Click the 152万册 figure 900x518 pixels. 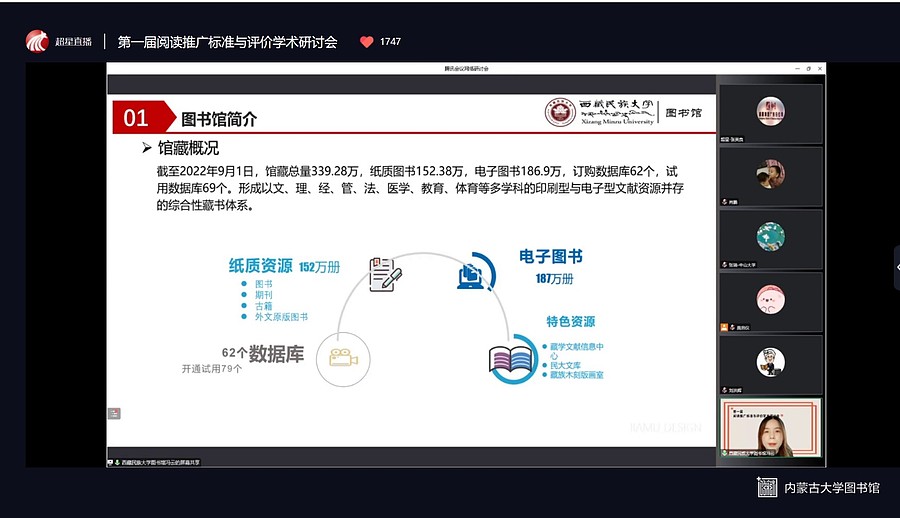(319, 267)
